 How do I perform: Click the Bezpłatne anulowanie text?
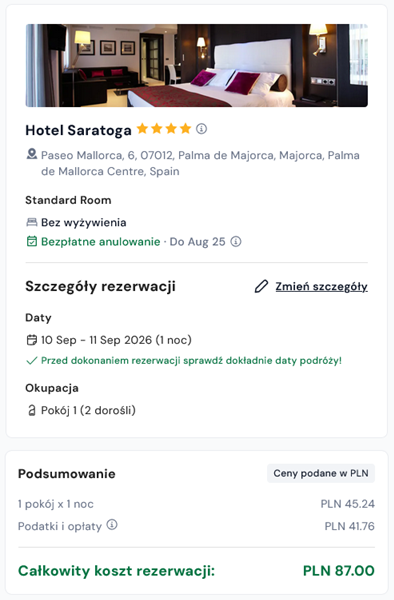click(101, 242)
